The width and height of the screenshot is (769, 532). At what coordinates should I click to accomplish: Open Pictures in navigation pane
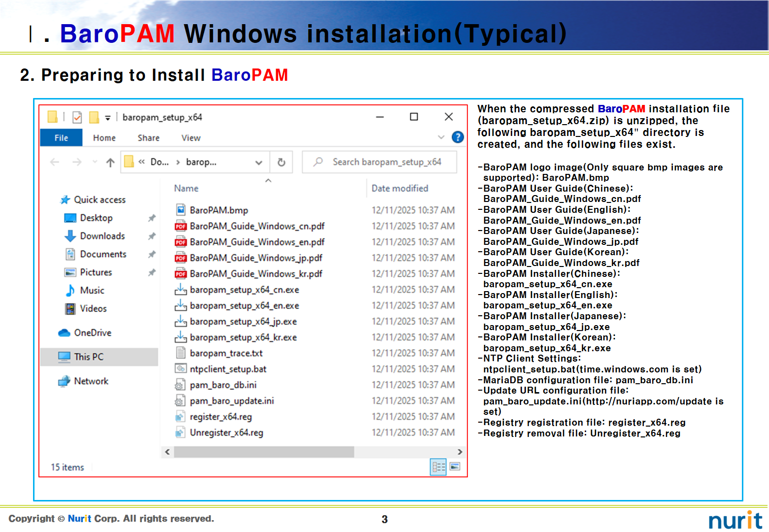point(96,272)
